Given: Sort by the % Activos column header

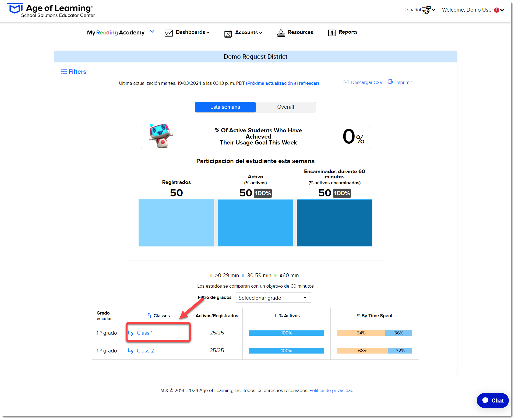Looking at the screenshot, I should pyautogui.click(x=289, y=316).
